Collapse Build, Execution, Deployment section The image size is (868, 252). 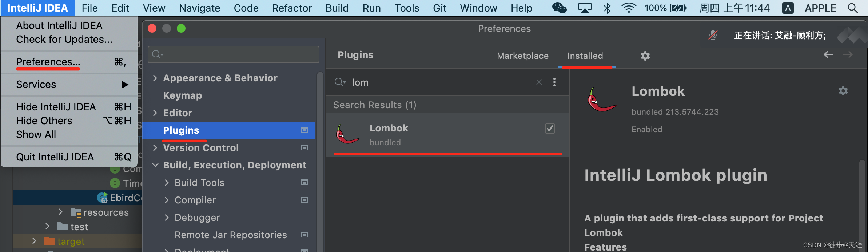coord(155,165)
